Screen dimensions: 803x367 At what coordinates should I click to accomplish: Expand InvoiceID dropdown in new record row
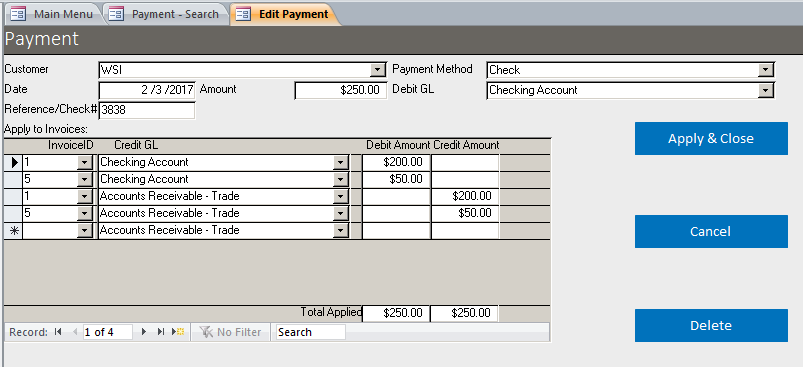click(x=84, y=231)
